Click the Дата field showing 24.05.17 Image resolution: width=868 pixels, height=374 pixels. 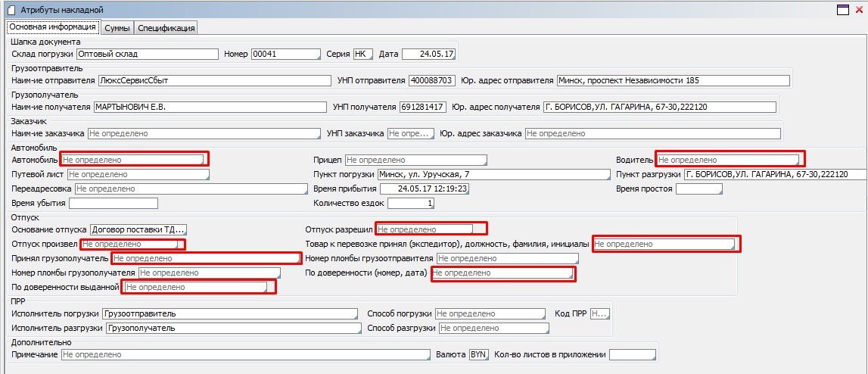coord(428,54)
